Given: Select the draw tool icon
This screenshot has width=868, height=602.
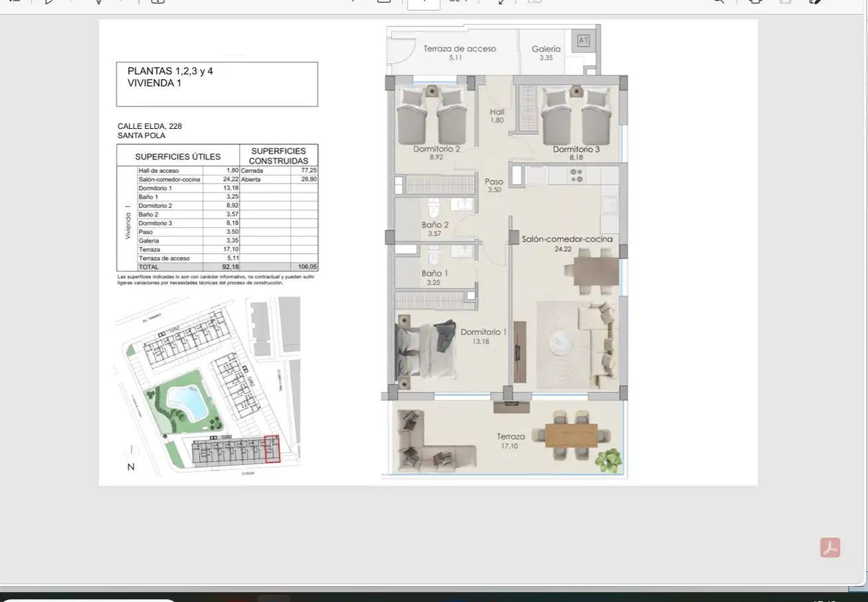Looking at the screenshot, I should tap(49, 2).
